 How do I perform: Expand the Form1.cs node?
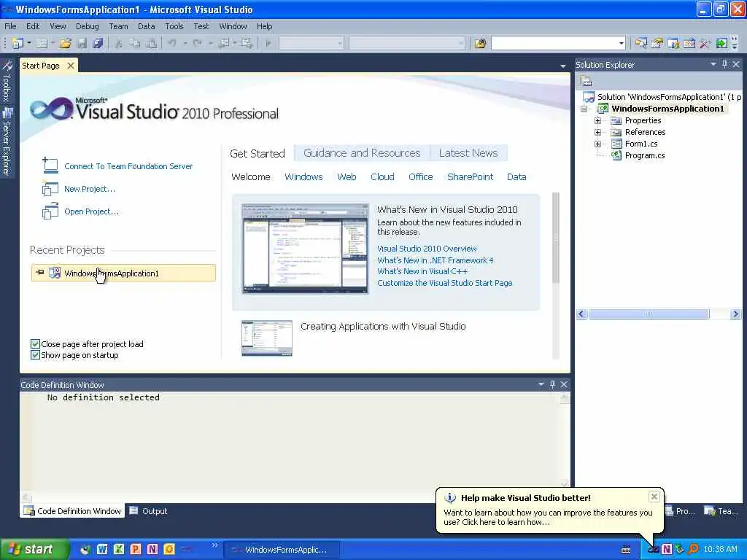coord(597,144)
